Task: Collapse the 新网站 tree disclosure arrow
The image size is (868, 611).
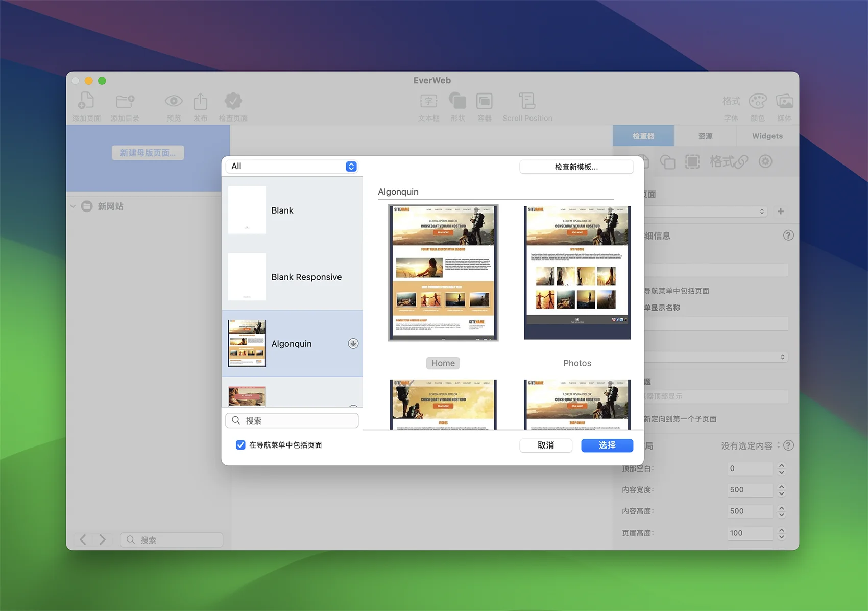Action: [x=73, y=206]
